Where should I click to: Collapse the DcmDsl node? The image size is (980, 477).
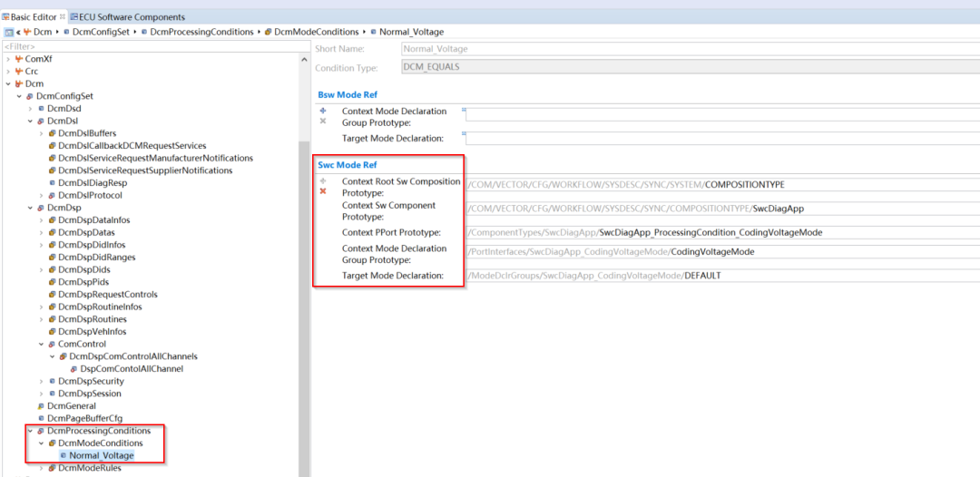coord(29,122)
